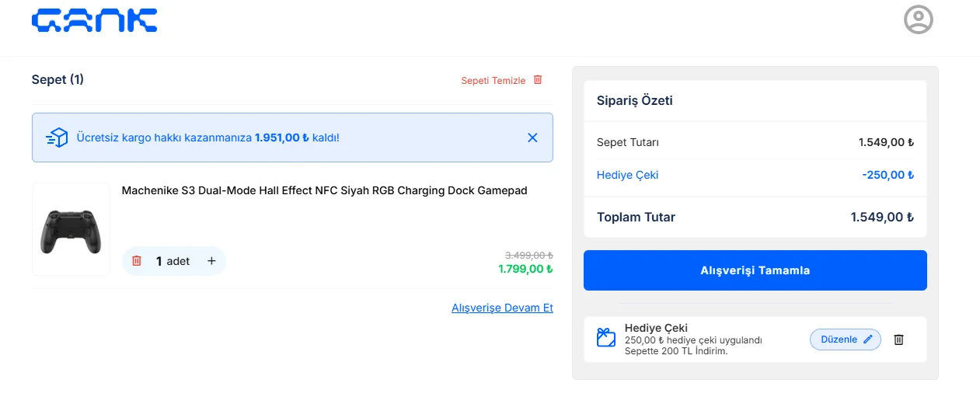The width and height of the screenshot is (980, 404).
Task: Follow the Alışverişe Devam Et link
Action: pyautogui.click(x=502, y=308)
